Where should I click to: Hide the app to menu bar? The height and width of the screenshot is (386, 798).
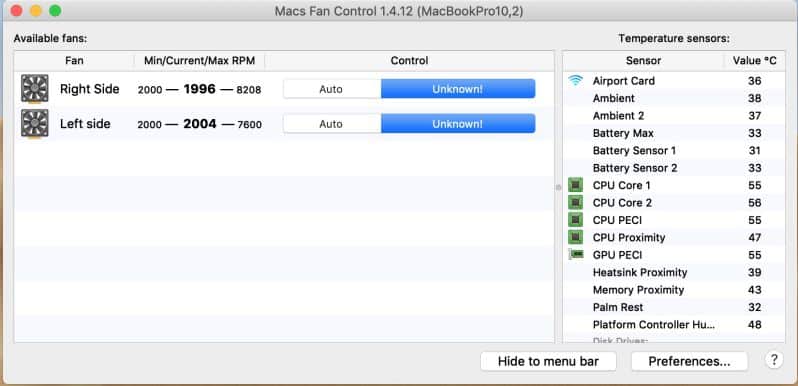tap(548, 362)
